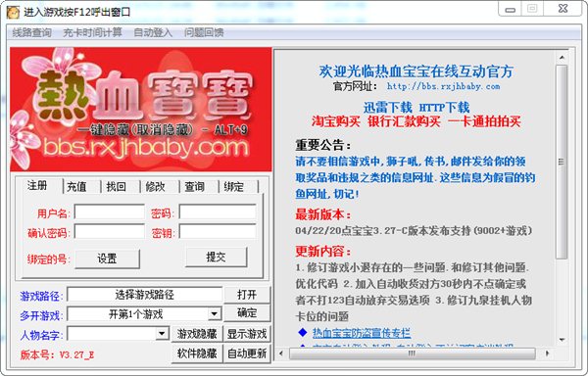Click the scroll up arrow in announcement panel
Image resolution: width=588 pixels, height=376 pixels.
[562, 58]
